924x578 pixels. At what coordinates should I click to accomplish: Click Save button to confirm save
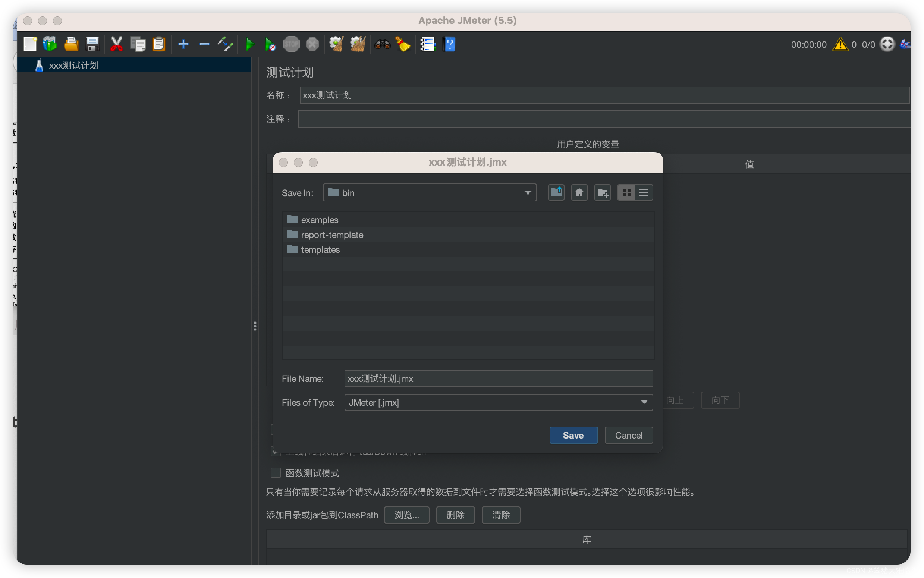click(572, 435)
